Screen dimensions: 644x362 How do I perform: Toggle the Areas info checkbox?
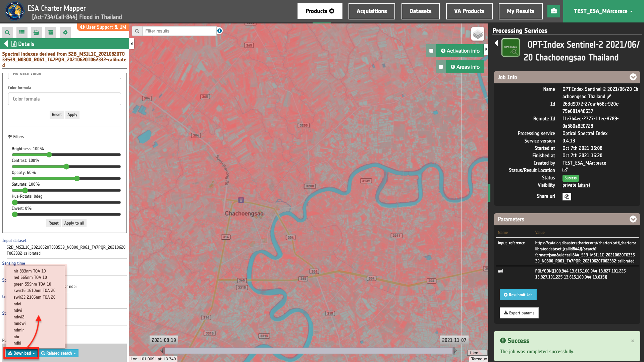[441, 67]
